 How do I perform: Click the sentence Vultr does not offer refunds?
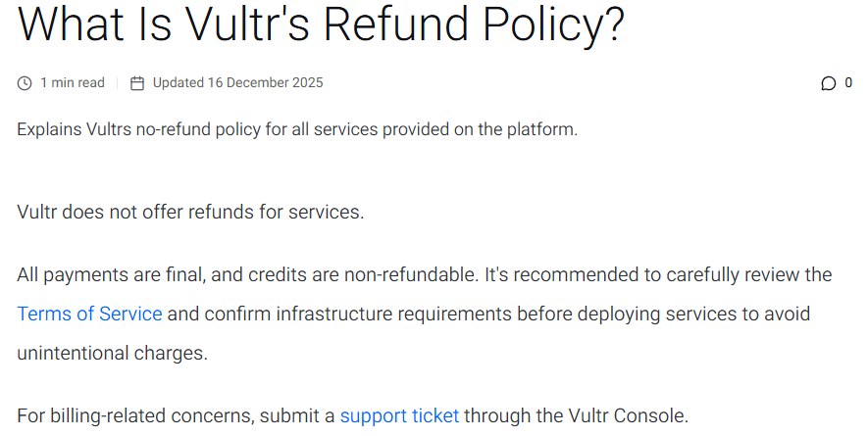point(190,212)
